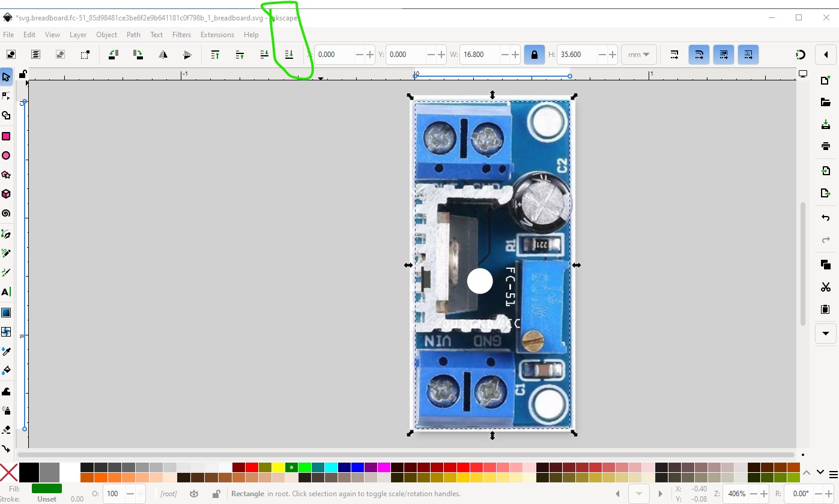
Task: Toggle current layer visibility eye icon
Action: tap(194, 494)
